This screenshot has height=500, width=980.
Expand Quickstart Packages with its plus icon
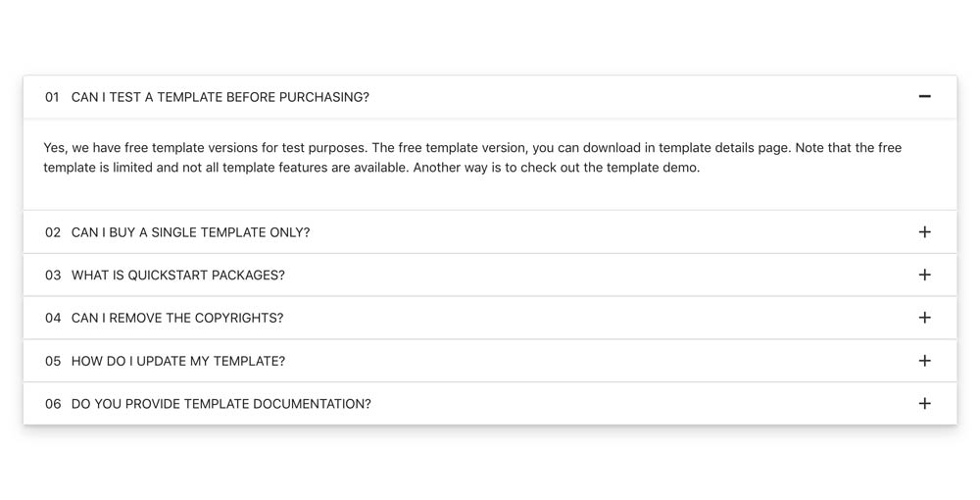pos(924,275)
